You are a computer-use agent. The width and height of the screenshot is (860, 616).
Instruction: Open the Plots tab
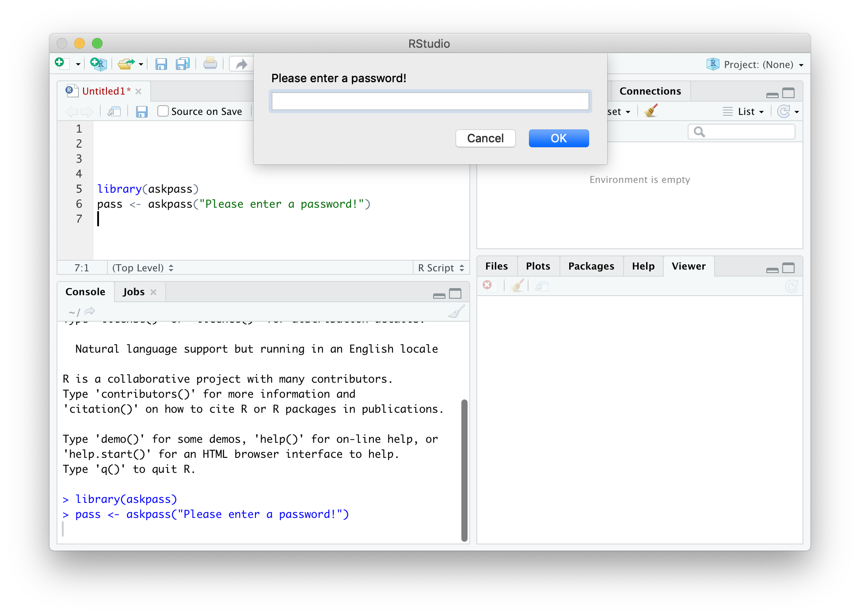pyautogui.click(x=538, y=266)
